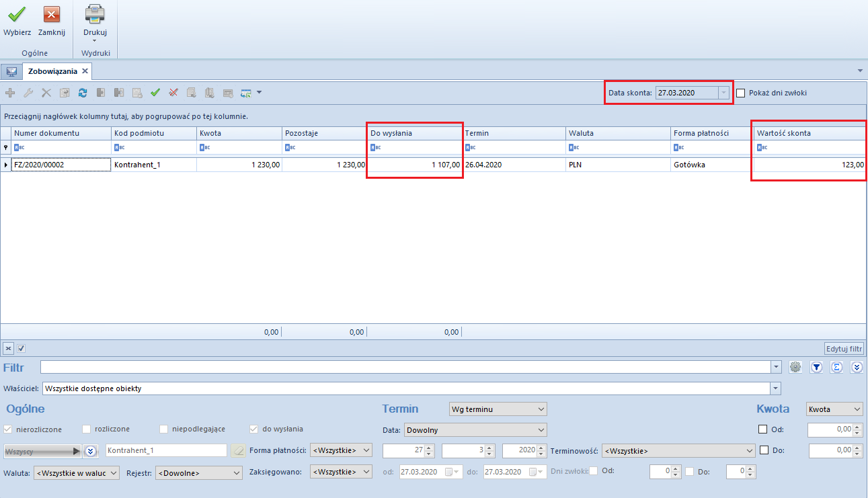Click the Edytuj filtr button
The height and width of the screenshot is (498, 868).
(x=844, y=348)
